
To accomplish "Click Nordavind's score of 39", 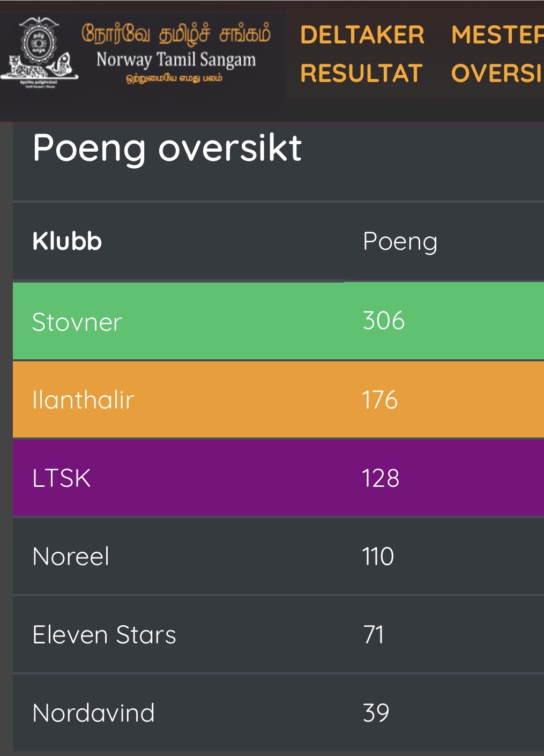I will tap(376, 713).
